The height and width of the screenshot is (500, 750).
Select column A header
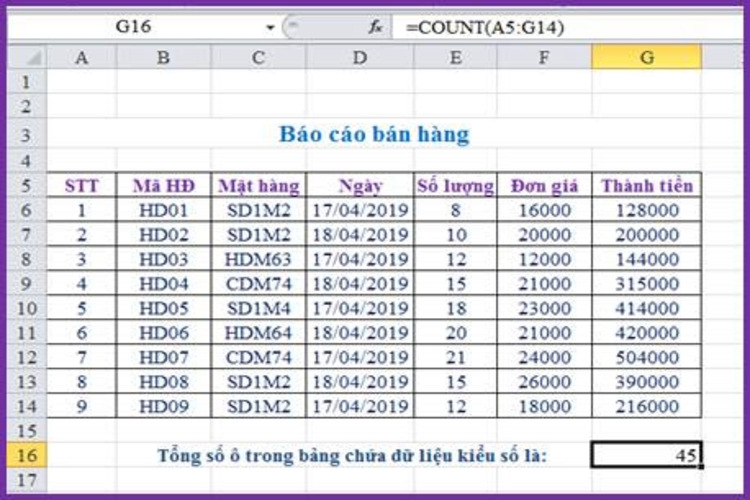82,57
